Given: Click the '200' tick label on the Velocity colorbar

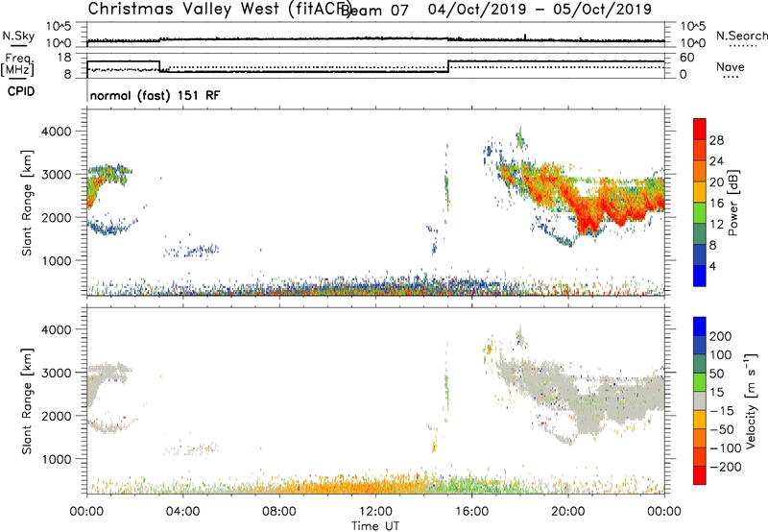Looking at the screenshot, I should click(721, 336).
